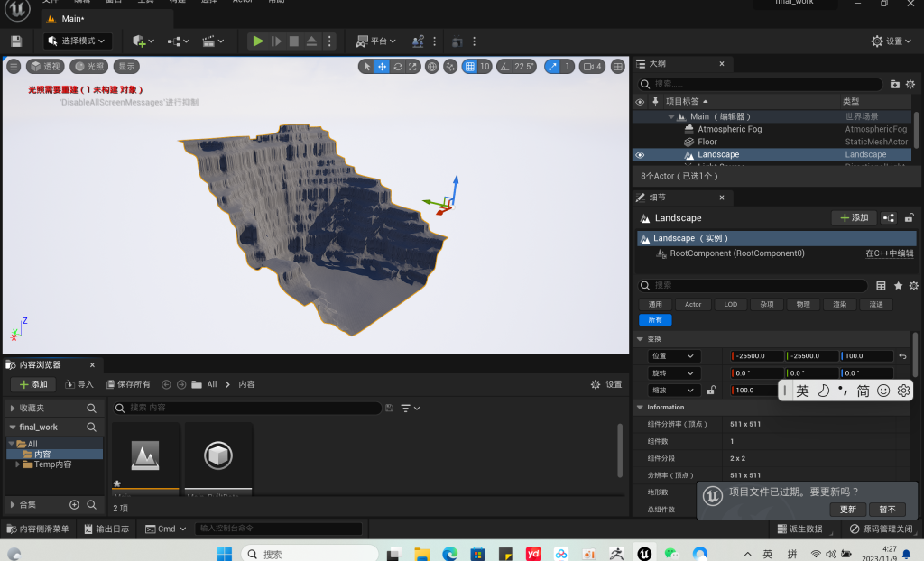The image size is (924, 561).
Task: Toggle surface snapping in the viewport toolbar
Action: 450,67
